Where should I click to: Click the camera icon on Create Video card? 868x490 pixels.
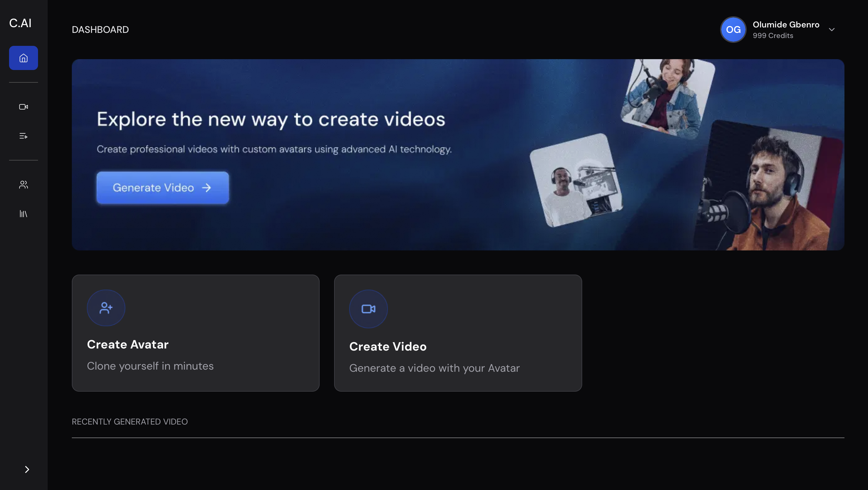(368, 308)
